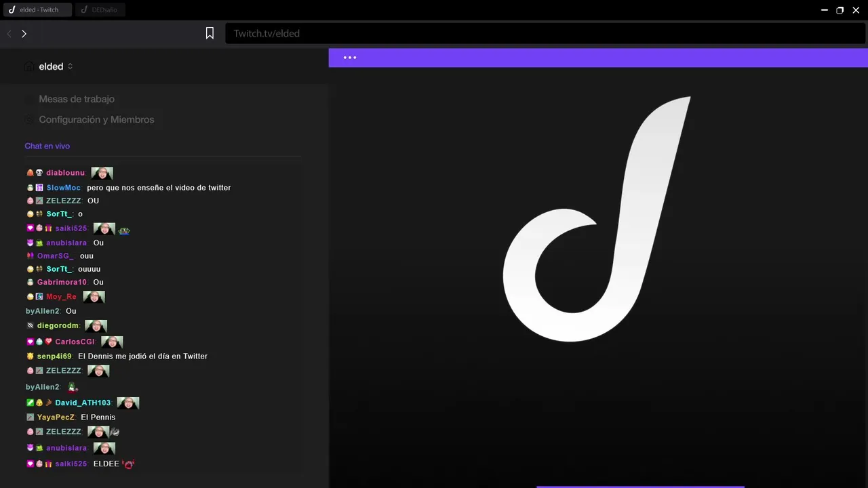Minimize the browser window
Screen dimensions: 868x488
point(825,10)
